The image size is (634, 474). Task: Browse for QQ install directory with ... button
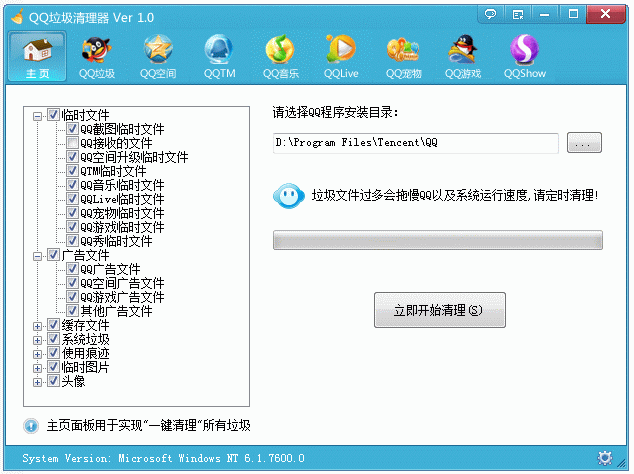pos(584,143)
